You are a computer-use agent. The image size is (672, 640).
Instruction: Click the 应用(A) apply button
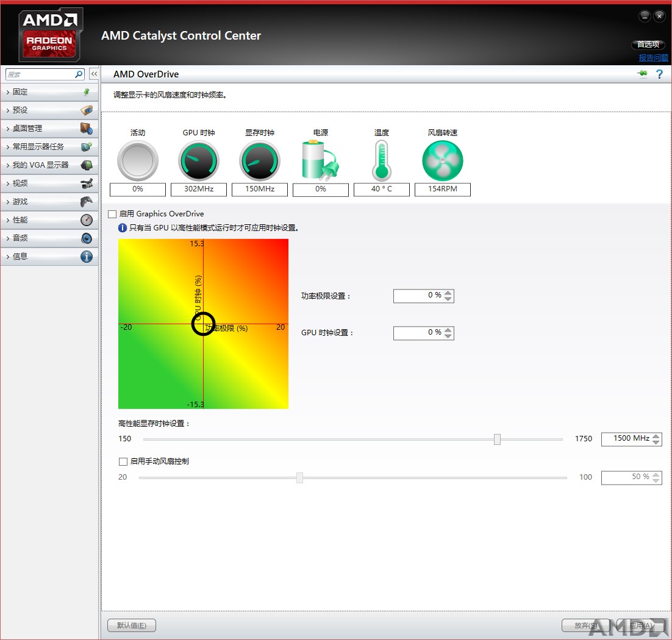click(641, 625)
